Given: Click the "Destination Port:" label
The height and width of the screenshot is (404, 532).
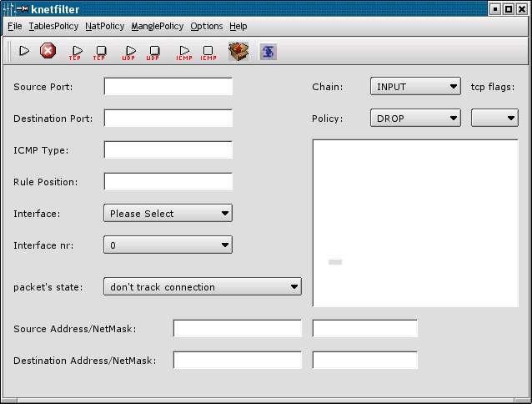Looking at the screenshot, I should pos(53,119).
